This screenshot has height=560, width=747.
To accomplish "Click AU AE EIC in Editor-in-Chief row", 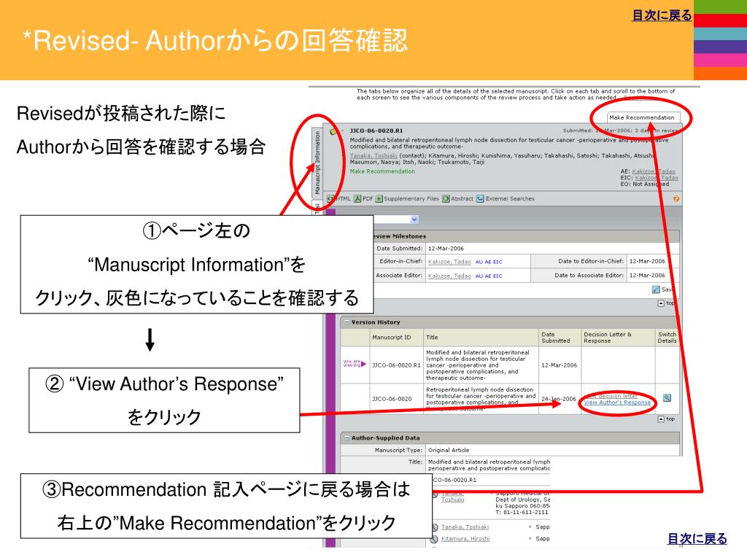I will 489,262.
